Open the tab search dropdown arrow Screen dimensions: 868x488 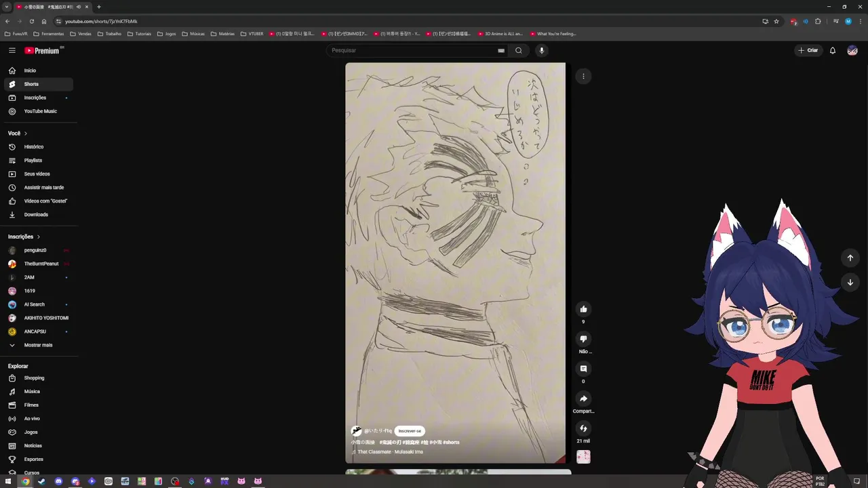point(7,7)
